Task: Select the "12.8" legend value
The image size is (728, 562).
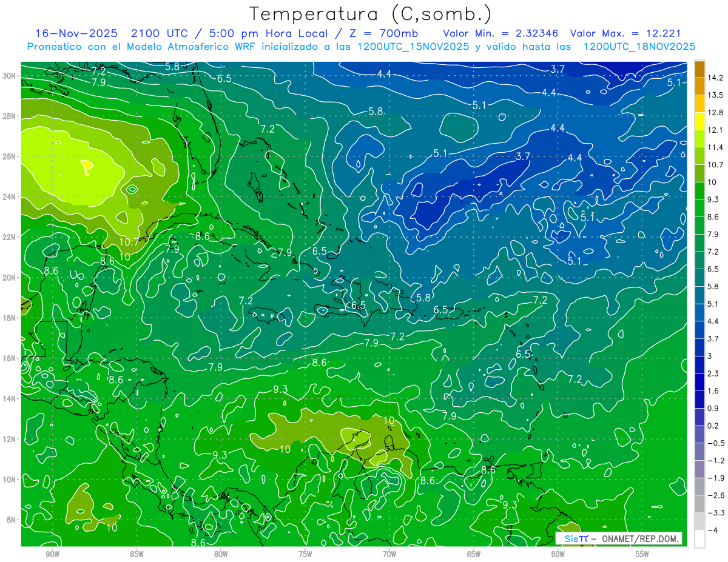Action: 714,113
